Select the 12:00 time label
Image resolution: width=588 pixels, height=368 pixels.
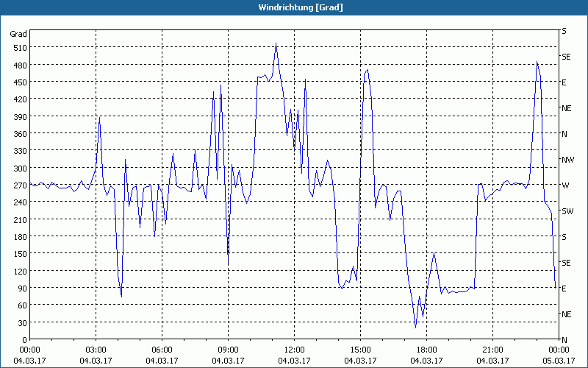[x=294, y=350]
